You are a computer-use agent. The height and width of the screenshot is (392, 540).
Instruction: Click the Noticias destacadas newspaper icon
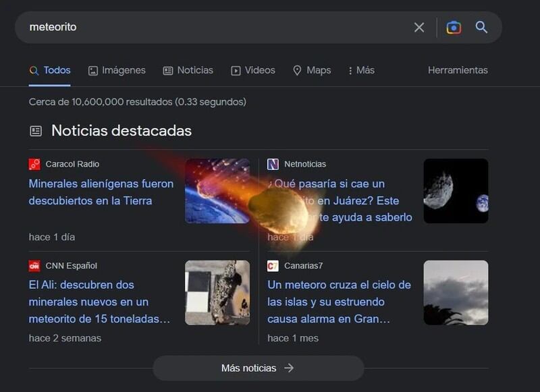(x=36, y=131)
